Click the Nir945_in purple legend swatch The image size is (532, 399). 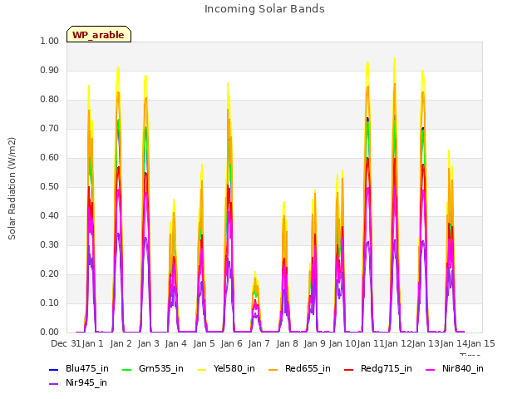(53, 383)
